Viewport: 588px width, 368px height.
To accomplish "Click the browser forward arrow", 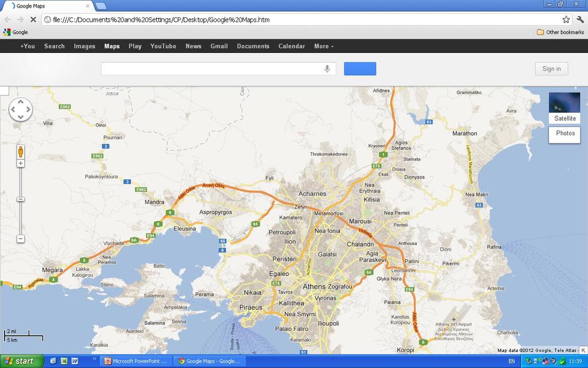I will pos(20,20).
